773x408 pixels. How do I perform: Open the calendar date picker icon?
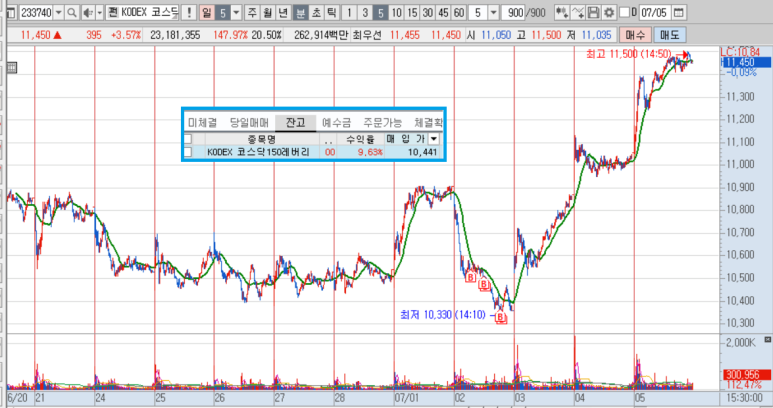point(678,12)
